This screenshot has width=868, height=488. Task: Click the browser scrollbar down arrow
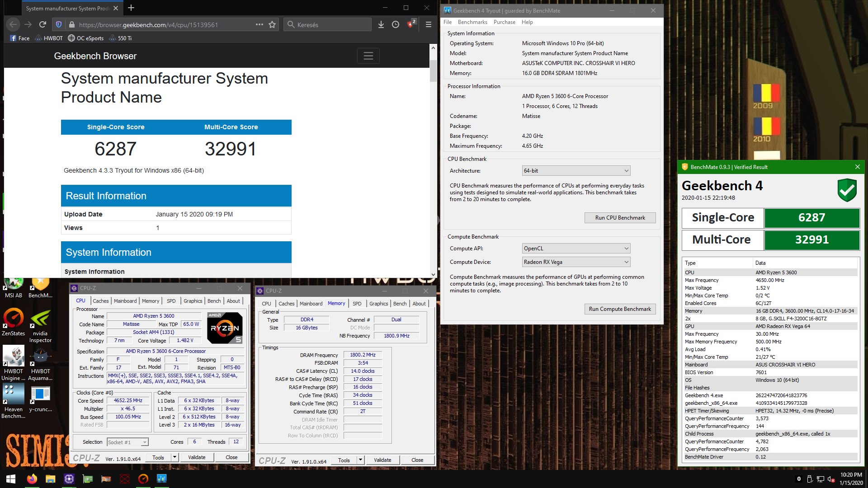tap(433, 274)
